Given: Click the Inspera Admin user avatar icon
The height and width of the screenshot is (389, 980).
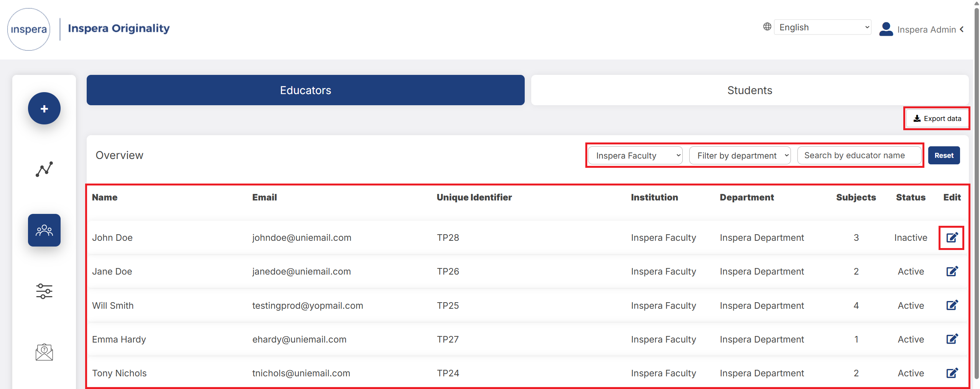Looking at the screenshot, I should point(886,29).
